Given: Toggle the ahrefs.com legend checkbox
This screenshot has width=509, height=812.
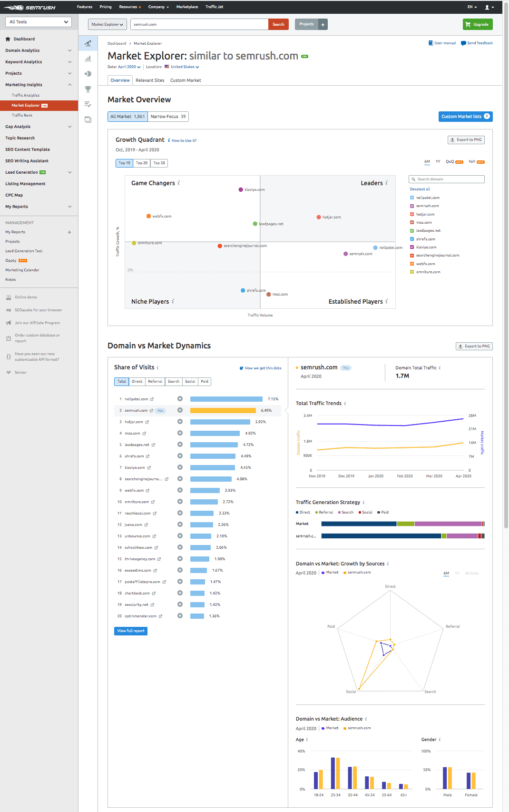Looking at the screenshot, I should click(412, 239).
